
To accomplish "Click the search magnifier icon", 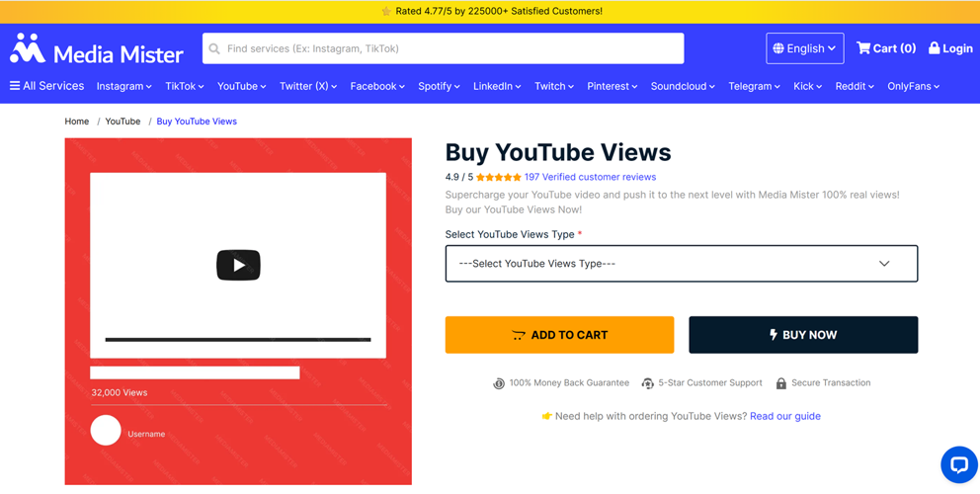I will pos(214,48).
